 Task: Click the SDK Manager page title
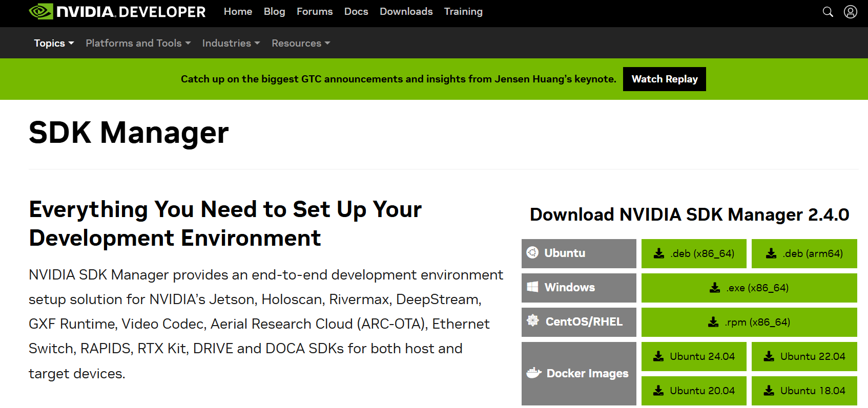tap(129, 133)
